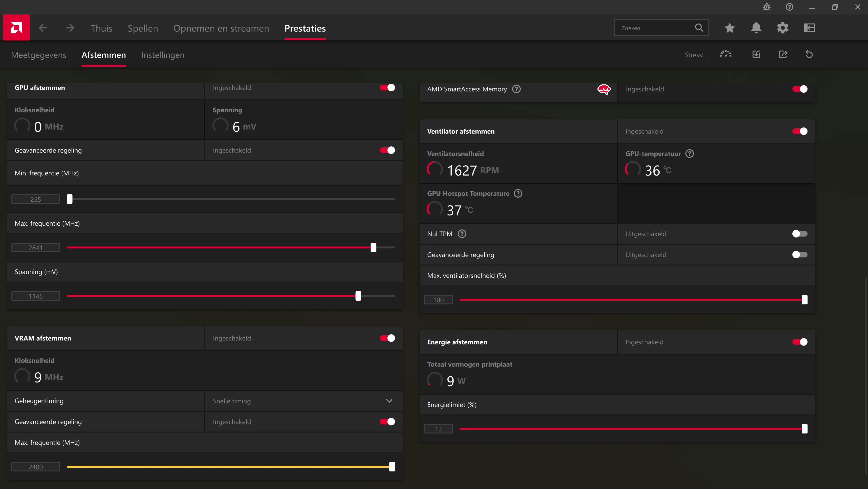The image size is (868, 489).
Task: Open favorites via the star icon
Action: coord(730,28)
